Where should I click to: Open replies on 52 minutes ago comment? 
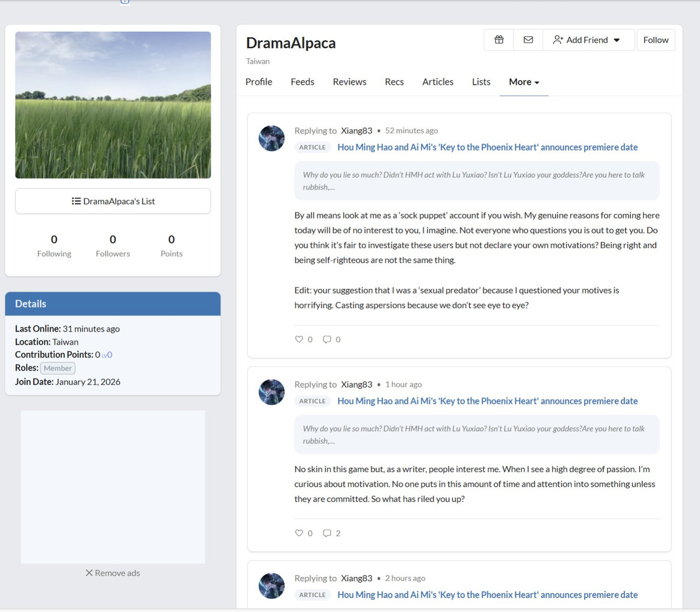[327, 339]
